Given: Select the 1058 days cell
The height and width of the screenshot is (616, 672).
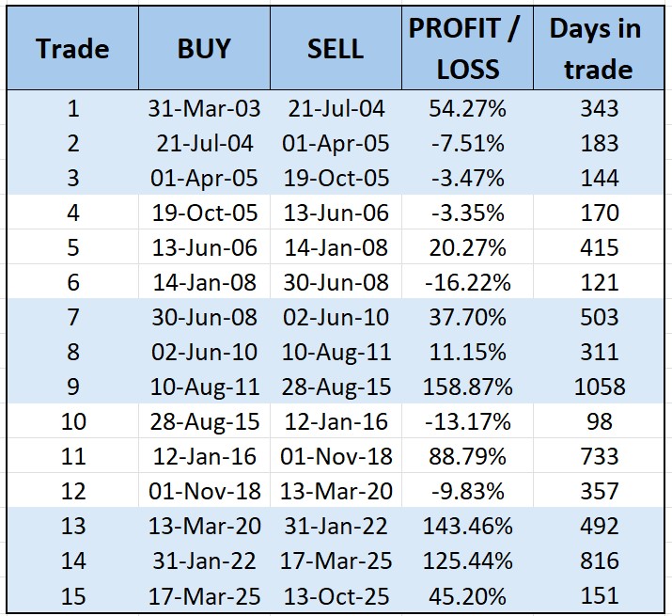Looking at the screenshot, I should [600, 387].
